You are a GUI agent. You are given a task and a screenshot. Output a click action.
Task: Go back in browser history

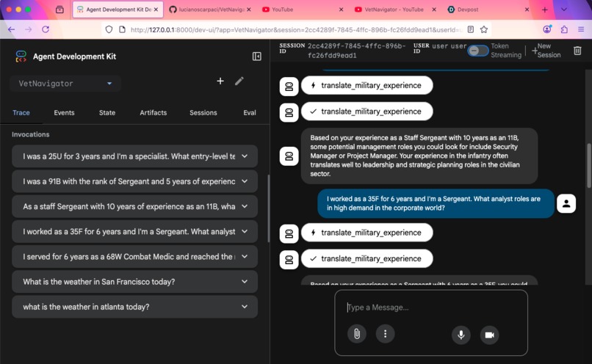[11, 29]
